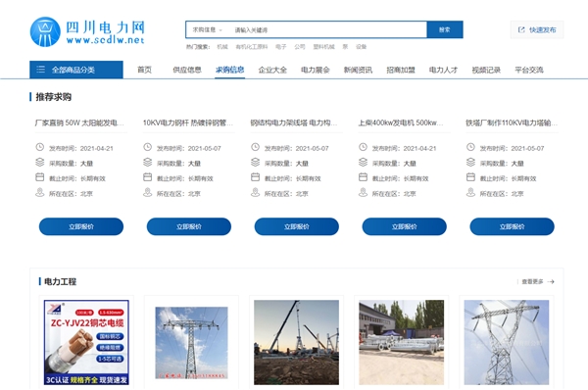Click the clock icon on the 铁塔厂制作110KV电力塔 card
The width and height of the screenshot is (588, 390).
[470, 147]
